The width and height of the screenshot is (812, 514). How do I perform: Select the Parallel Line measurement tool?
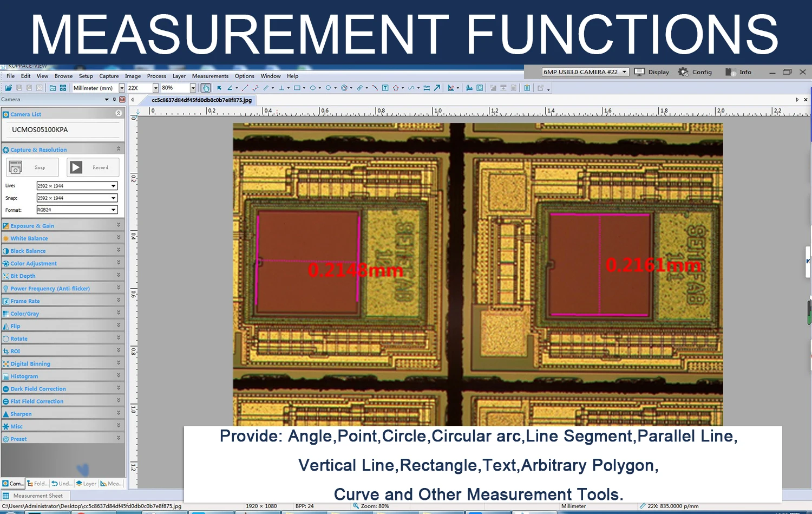[x=266, y=88]
